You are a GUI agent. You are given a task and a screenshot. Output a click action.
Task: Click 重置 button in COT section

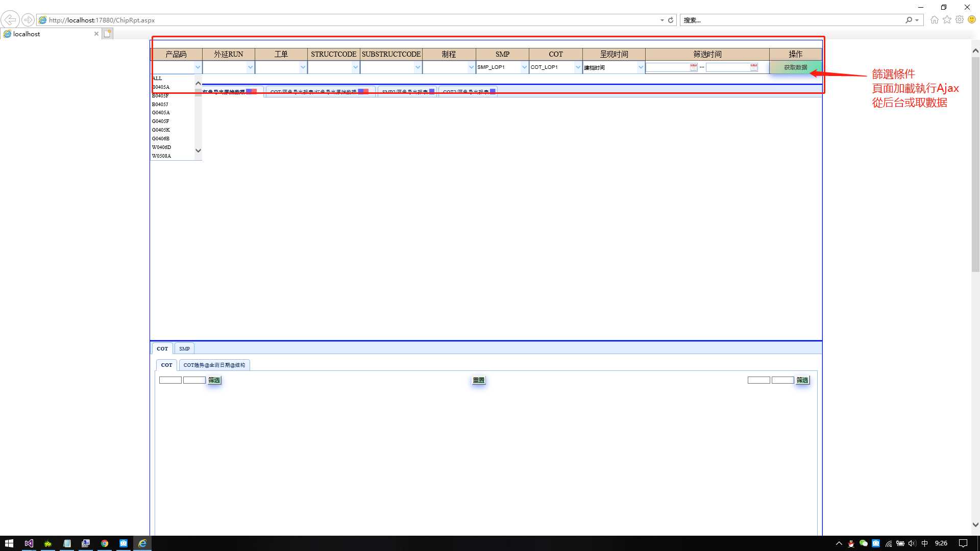(x=478, y=380)
